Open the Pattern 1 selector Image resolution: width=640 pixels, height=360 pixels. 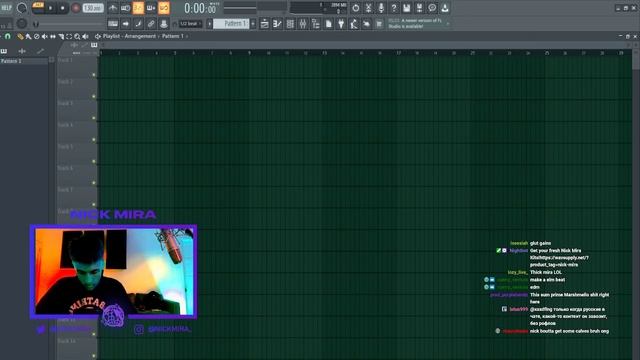click(231, 24)
